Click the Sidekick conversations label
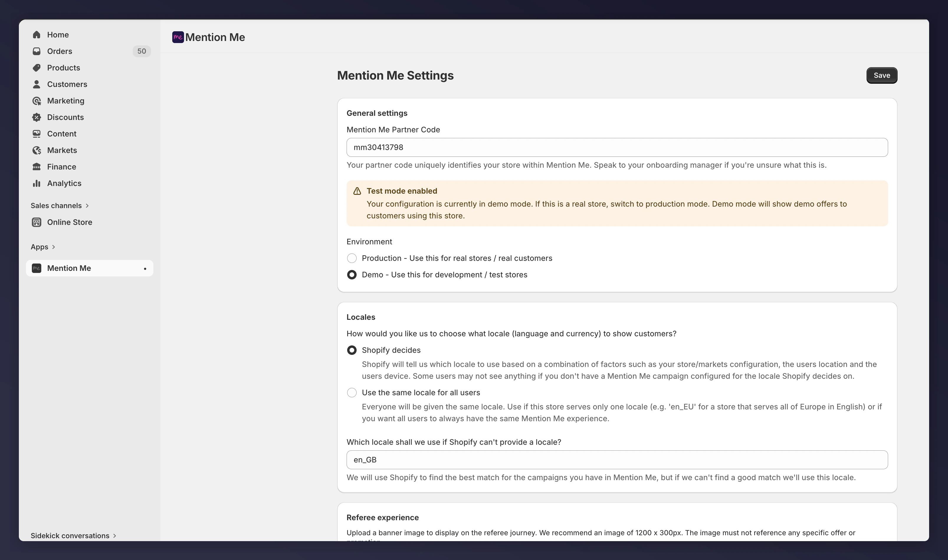 70,536
